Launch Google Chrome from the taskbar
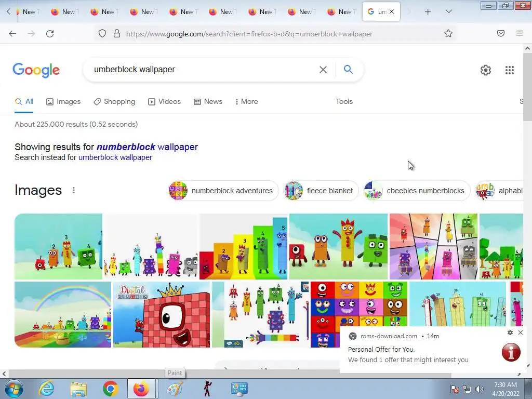The width and height of the screenshot is (532, 399). pos(110,389)
